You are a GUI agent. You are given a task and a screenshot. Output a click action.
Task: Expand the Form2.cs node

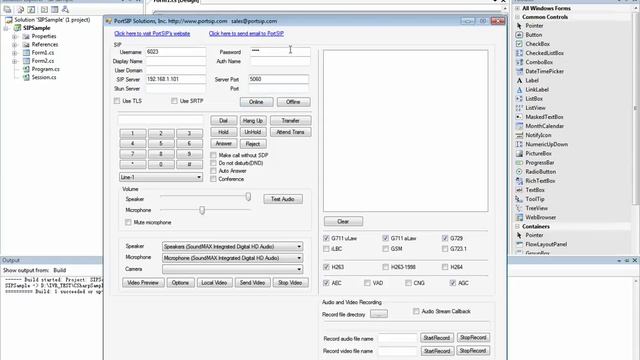click(x=15, y=61)
